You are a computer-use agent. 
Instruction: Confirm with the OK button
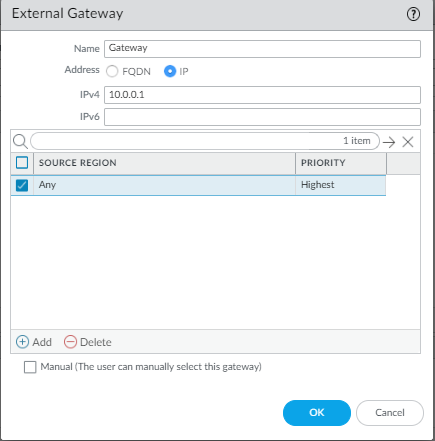[317, 413]
